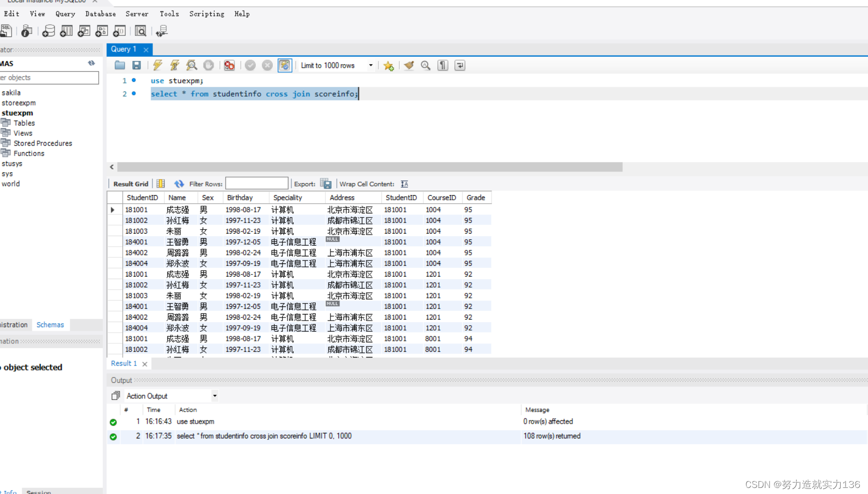The height and width of the screenshot is (494, 868).
Task: Create a new schema toolbar icon
Action: (x=49, y=31)
